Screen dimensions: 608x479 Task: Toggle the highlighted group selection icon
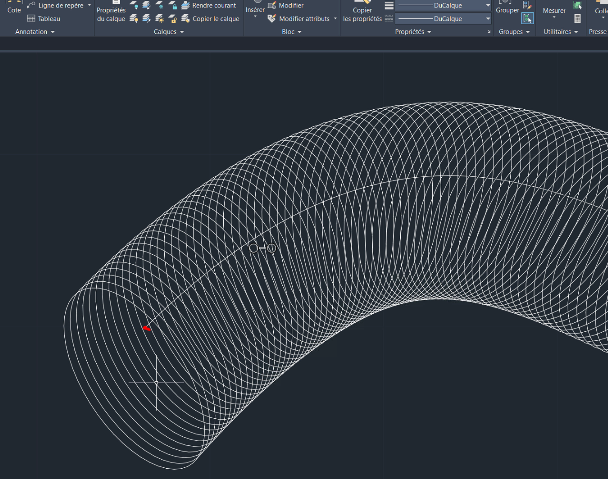[x=527, y=18]
